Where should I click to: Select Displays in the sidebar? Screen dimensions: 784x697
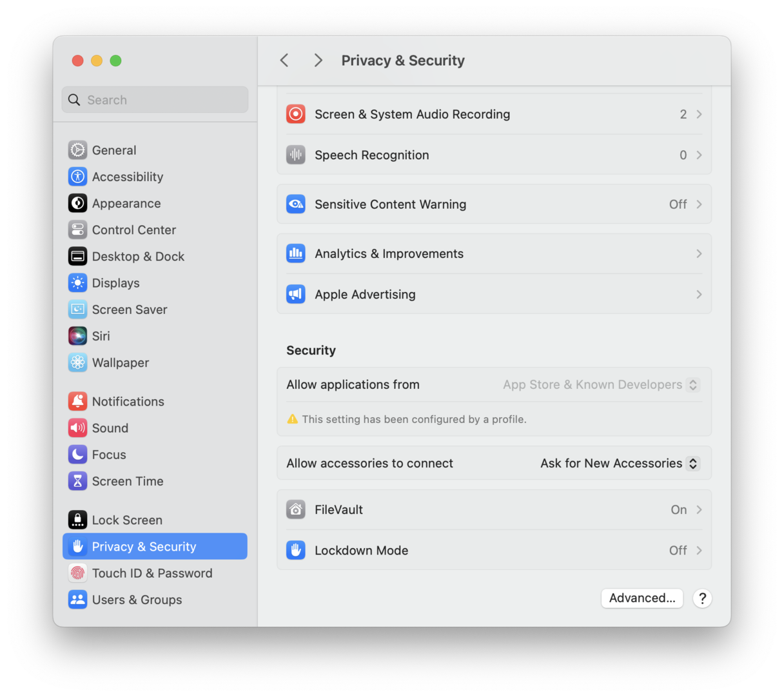(155, 283)
